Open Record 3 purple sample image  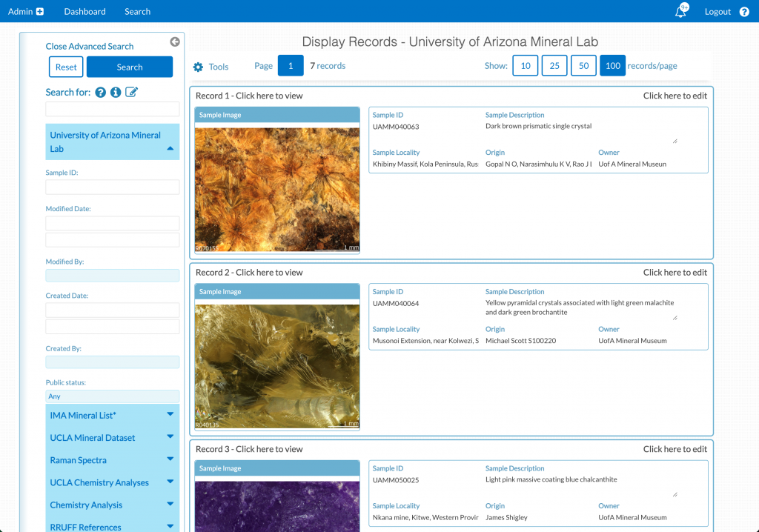pyautogui.click(x=277, y=506)
